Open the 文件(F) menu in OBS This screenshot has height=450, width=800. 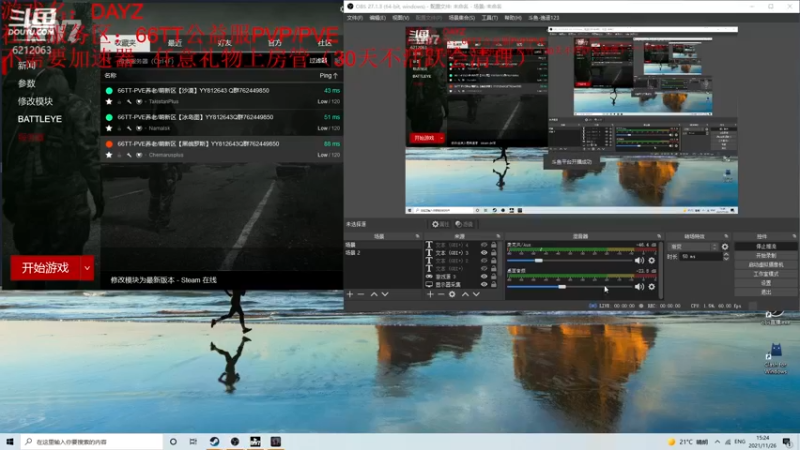pos(355,18)
